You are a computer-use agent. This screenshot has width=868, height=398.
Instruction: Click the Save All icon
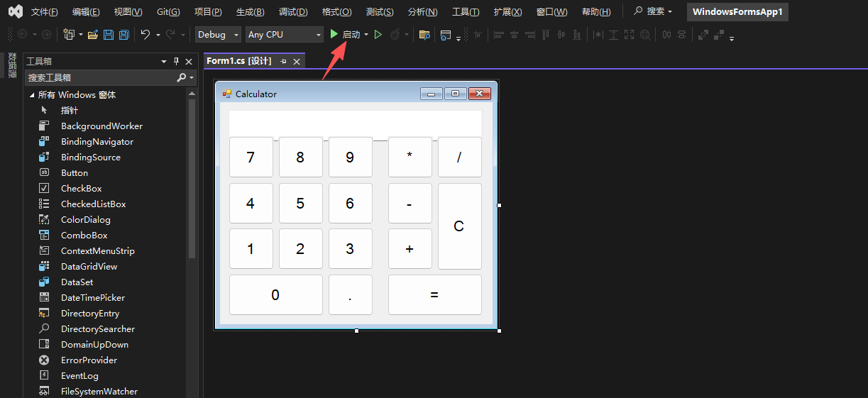(x=124, y=34)
